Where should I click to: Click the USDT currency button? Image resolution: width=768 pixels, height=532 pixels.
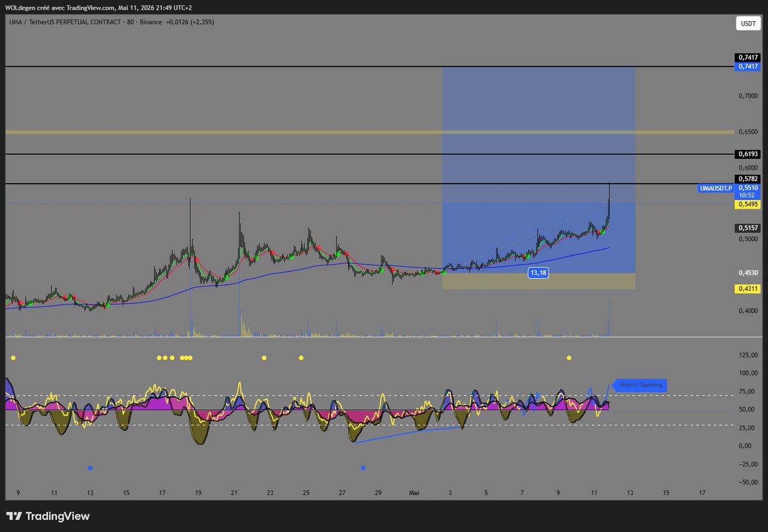click(748, 24)
